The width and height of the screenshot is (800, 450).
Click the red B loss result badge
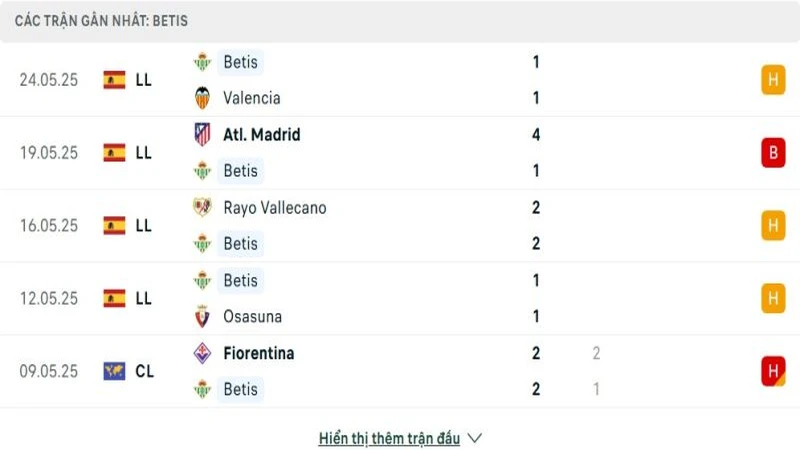click(772, 152)
